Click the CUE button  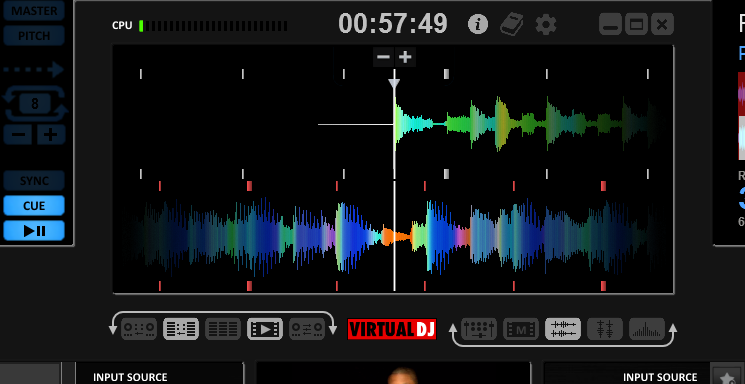(34, 206)
